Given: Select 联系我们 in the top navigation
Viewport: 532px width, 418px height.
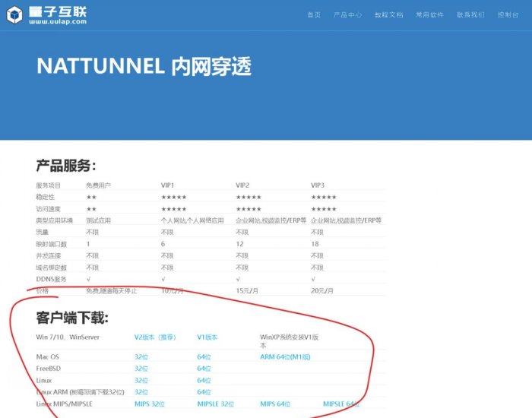Looking at the screenshot, I should point(470,15).
